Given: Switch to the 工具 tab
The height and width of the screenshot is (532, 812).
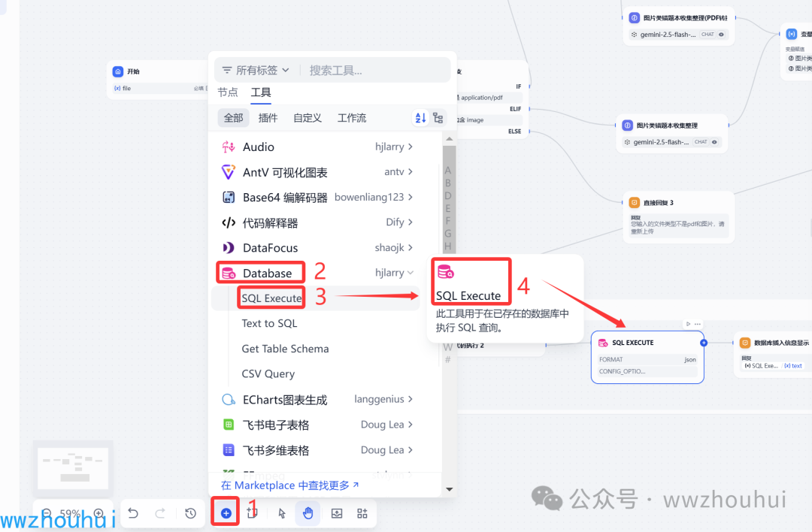Looking at the screenshot, I should 261,92.
